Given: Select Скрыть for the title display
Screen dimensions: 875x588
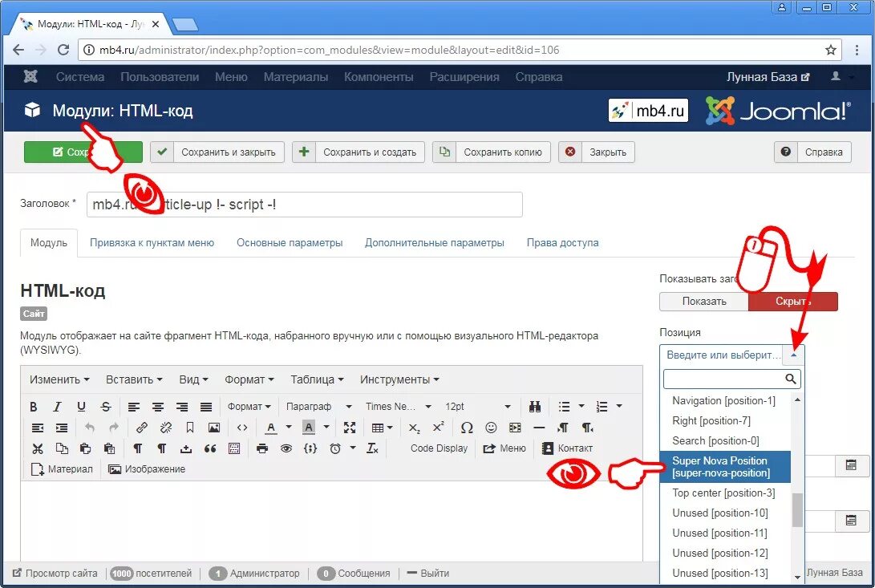Looking at the screenshot, I should pos(793,302).
